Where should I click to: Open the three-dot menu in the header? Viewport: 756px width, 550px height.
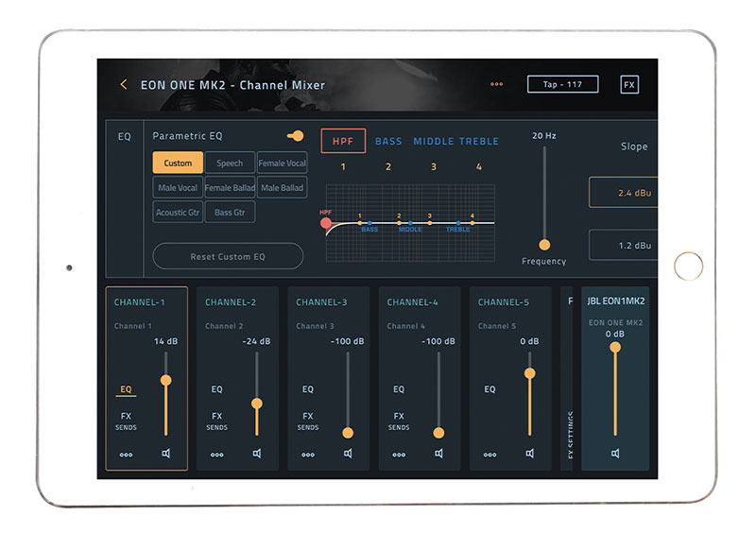coord(496,84)
